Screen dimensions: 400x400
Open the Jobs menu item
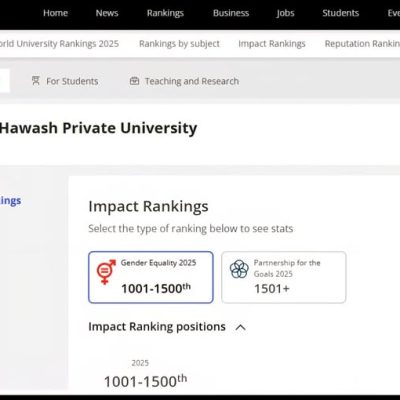pos(285,13)
